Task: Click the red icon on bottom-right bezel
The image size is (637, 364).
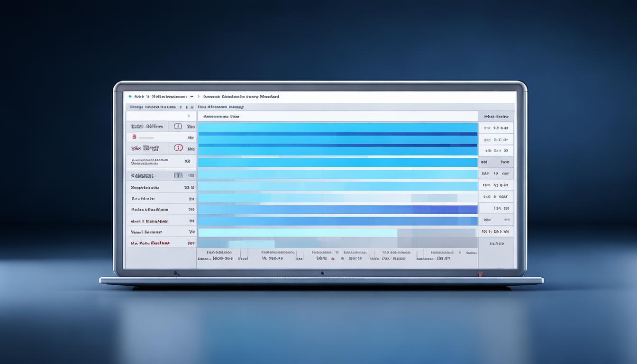Action: (481, 273)
